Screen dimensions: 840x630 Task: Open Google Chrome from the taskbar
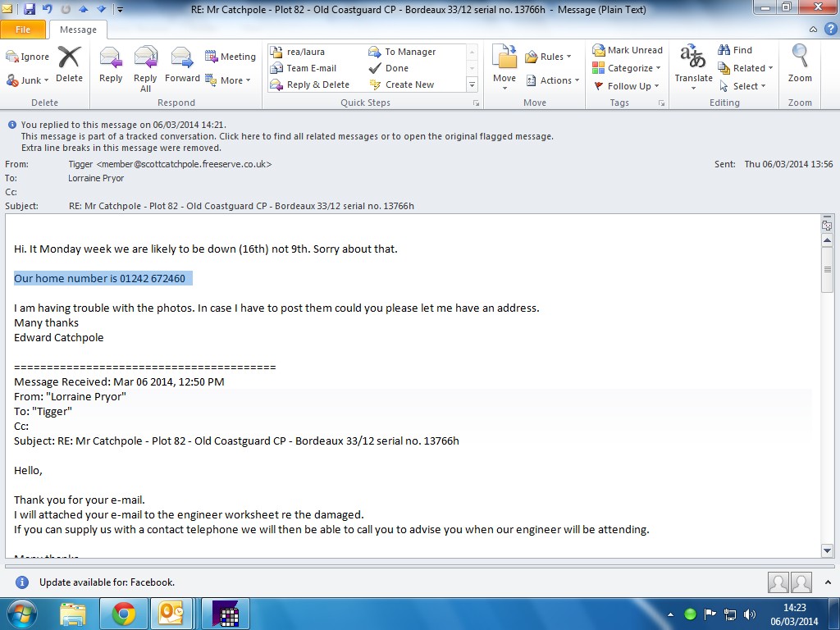(124, 614)
